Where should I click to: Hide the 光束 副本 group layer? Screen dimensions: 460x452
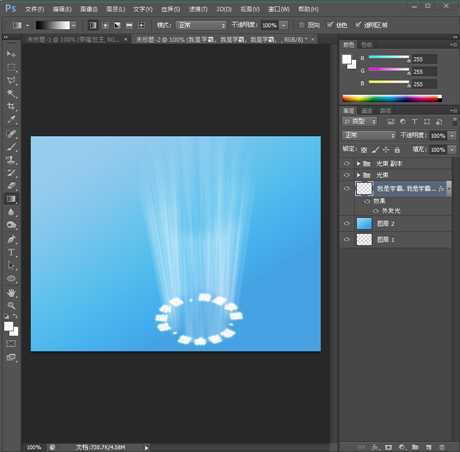(347, 163)
